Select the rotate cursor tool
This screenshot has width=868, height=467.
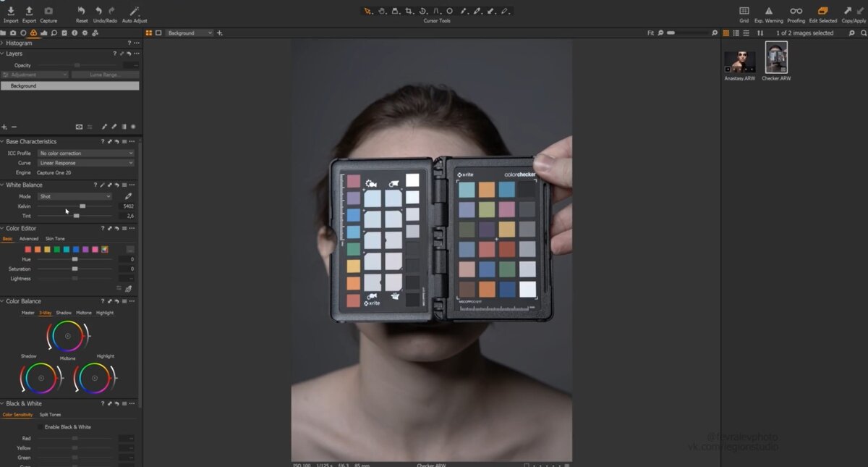point(423,11)
